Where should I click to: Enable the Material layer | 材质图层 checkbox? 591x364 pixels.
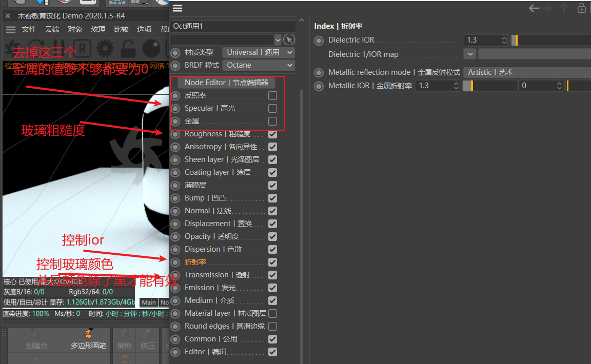[x=272, y=314]
